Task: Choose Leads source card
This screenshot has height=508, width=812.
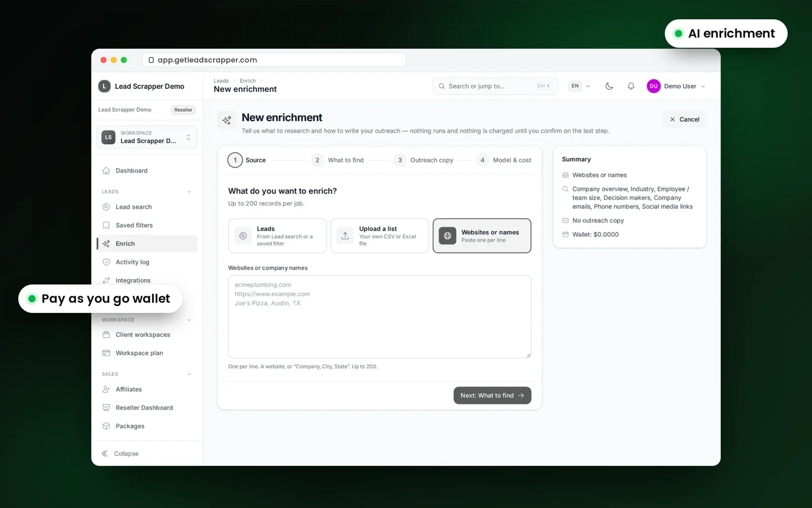Action: (x=277, y=236)
